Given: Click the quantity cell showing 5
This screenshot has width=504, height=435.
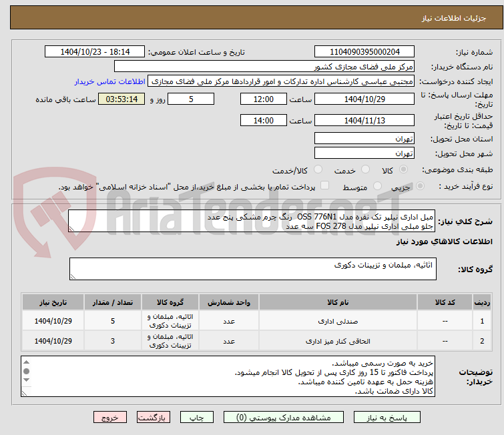Looking at the screenshot, I should [113, 321].
